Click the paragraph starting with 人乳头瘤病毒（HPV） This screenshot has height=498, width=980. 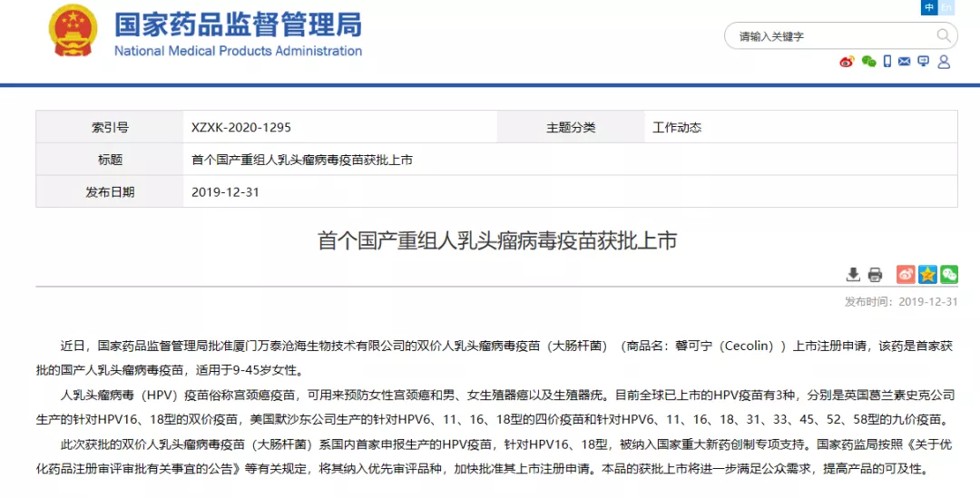pyautogui.click(x=496, y=406)
